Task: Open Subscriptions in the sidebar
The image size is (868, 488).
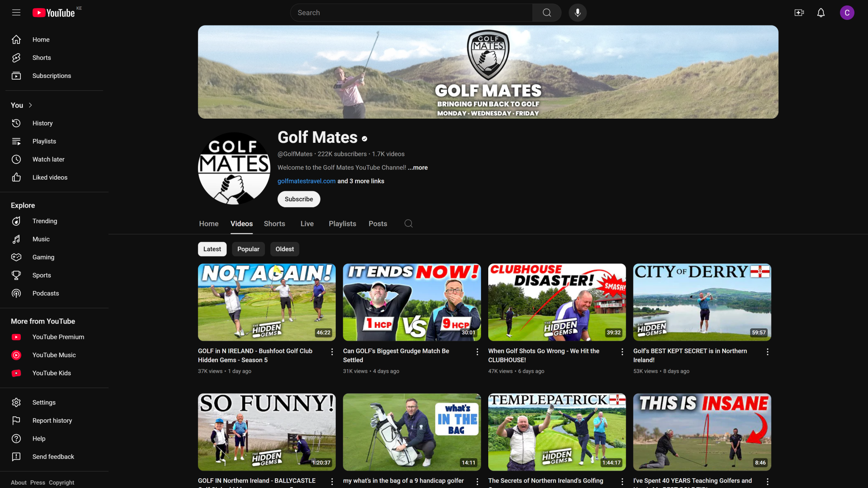Action: (x=16, y=75)
